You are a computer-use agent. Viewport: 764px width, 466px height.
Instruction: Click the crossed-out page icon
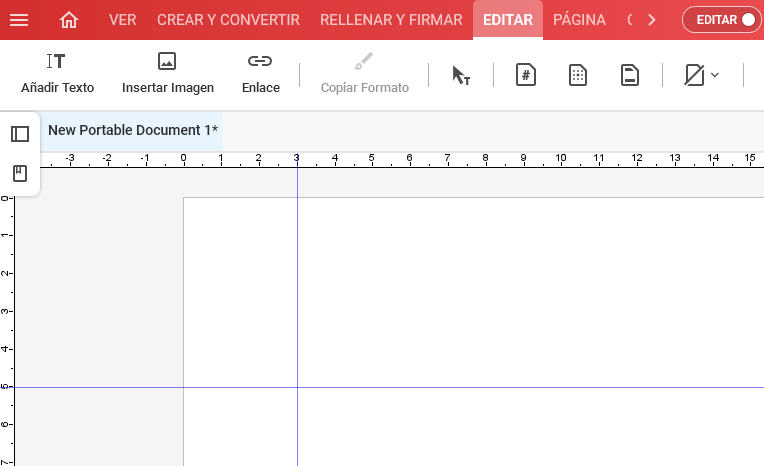[694, 75]
